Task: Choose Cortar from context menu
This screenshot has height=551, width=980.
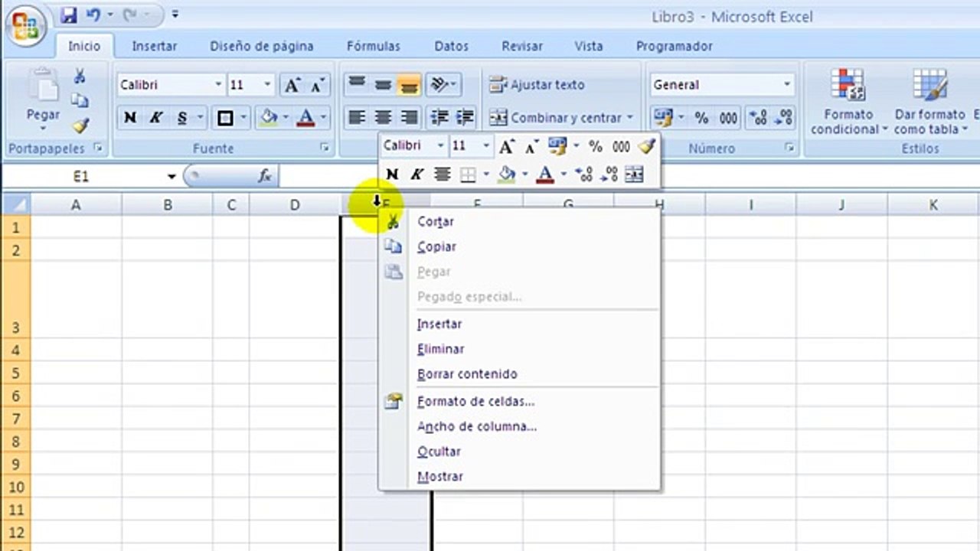Action: (x=519, y=221)
